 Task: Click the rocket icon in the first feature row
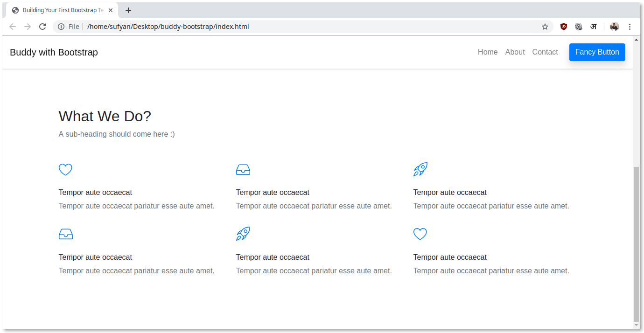click(420, 169)
